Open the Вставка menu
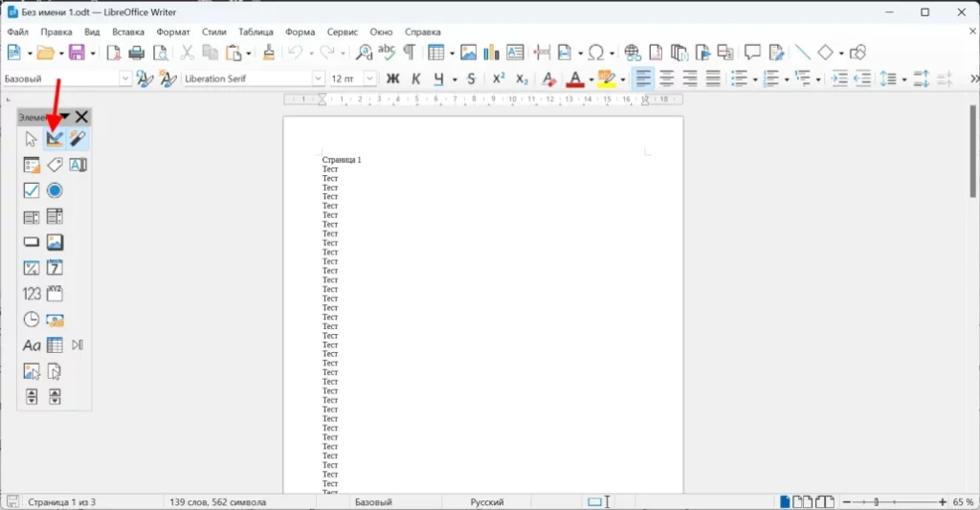The height and width of the screenshot is (510, 980). pos(128,32)
